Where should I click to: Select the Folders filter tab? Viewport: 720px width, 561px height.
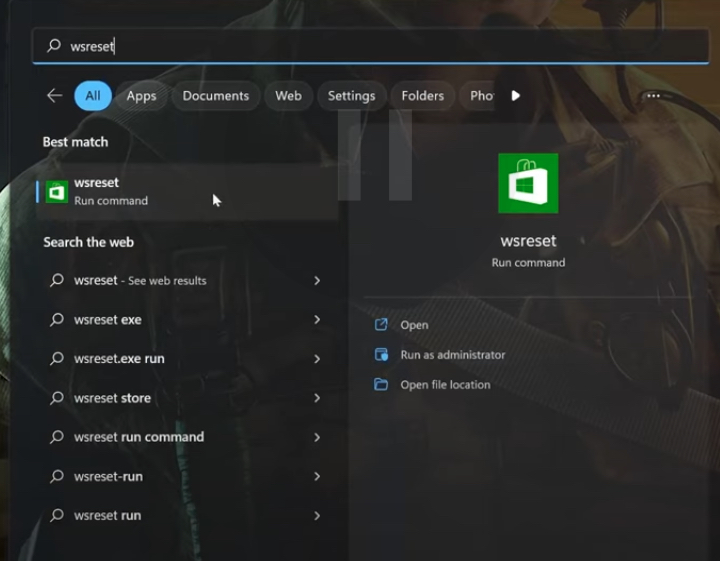click(422, 96)
